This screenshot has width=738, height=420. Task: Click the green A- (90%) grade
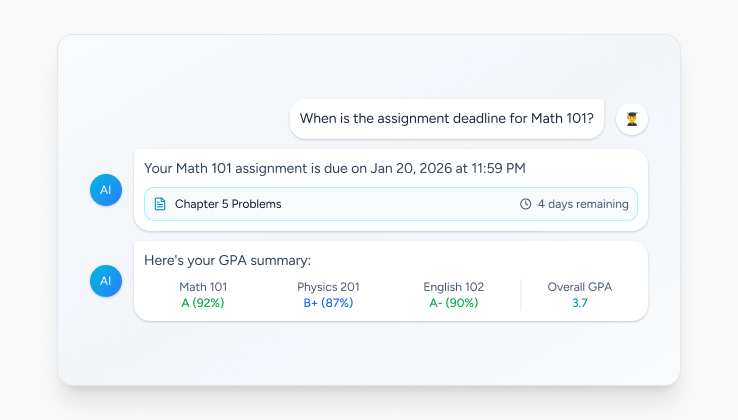click(x=453, y=303)
